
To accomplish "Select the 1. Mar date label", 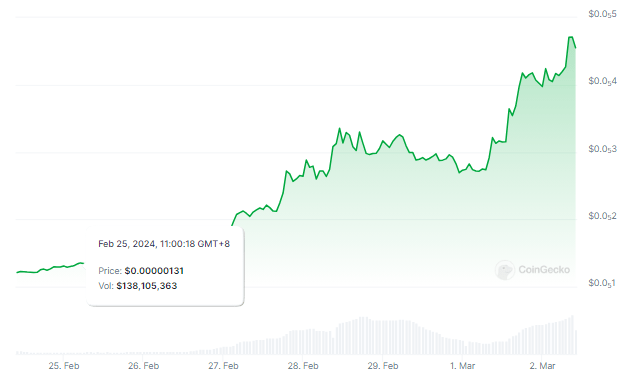I will pyautogui.click(x=462, y=366).
